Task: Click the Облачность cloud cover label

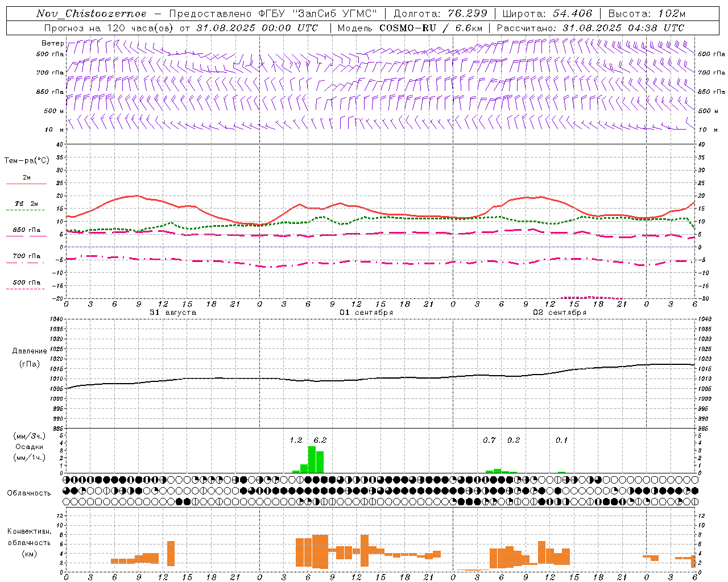Action: pyautogui.click(x=29, y=493)
